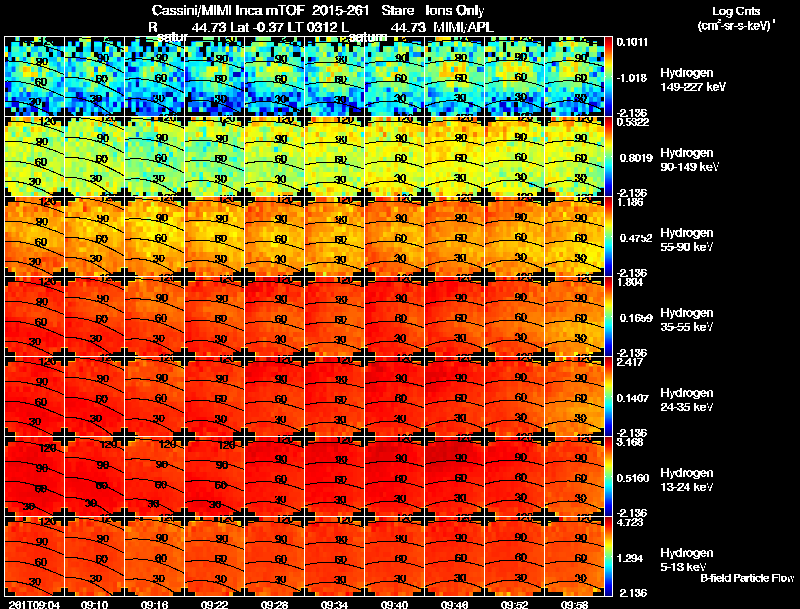Click the '09:58' time axis label
The width and height of the screenshot is (800, 609).
click(574, 604)
